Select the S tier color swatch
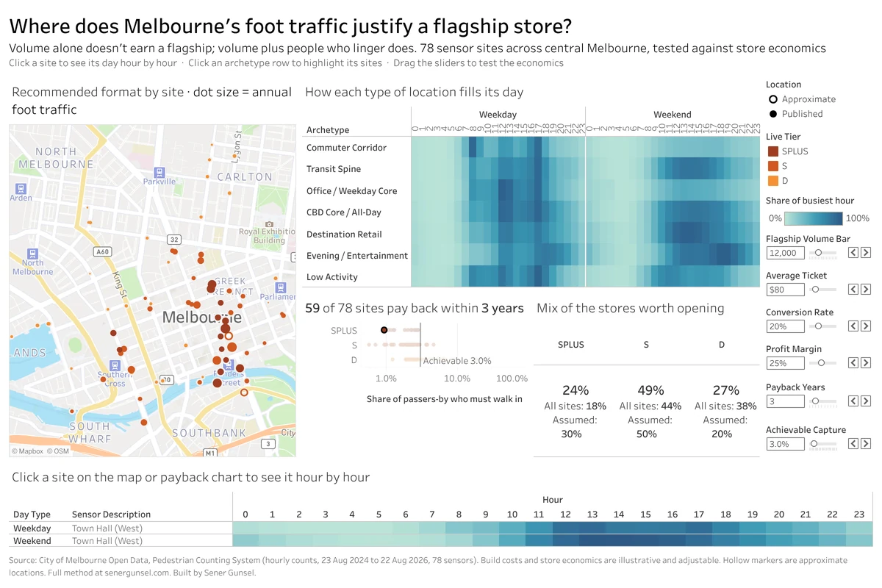Viewport: 882px width, 588px height. [772, 166]
